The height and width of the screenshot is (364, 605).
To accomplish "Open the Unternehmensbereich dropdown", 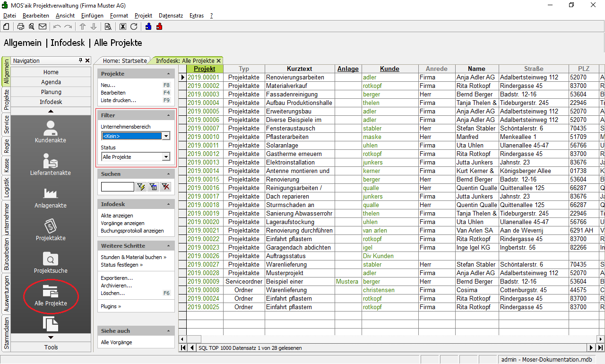I will tap(166, 136).
